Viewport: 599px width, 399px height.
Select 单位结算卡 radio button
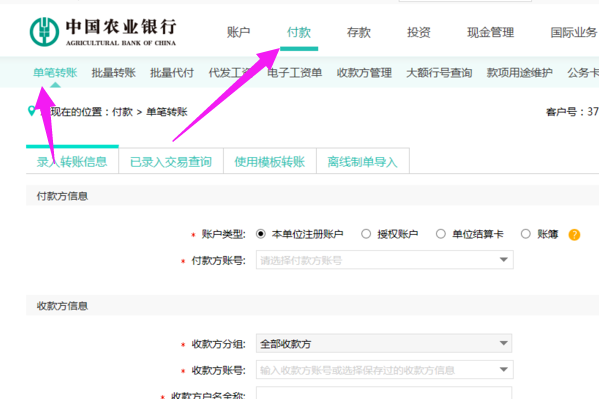440,234
